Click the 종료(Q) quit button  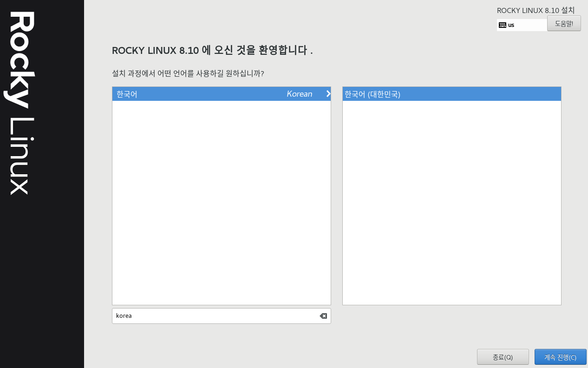coord(503,357)
